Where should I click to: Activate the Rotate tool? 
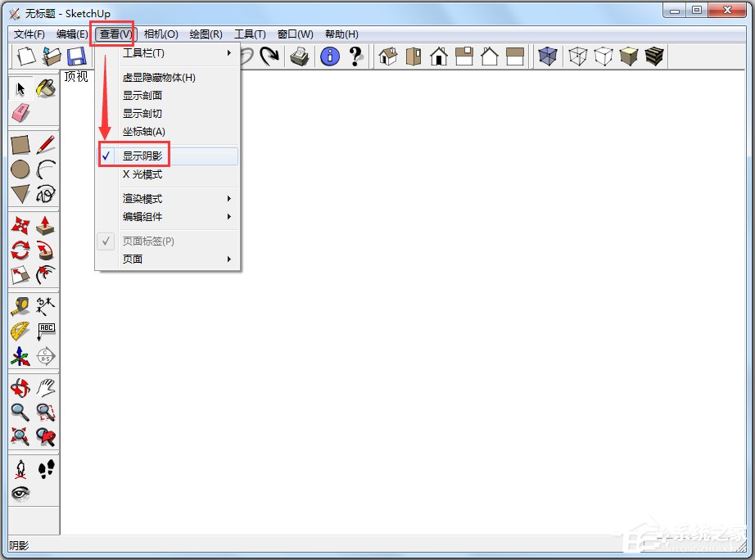[x=20, y=251]
